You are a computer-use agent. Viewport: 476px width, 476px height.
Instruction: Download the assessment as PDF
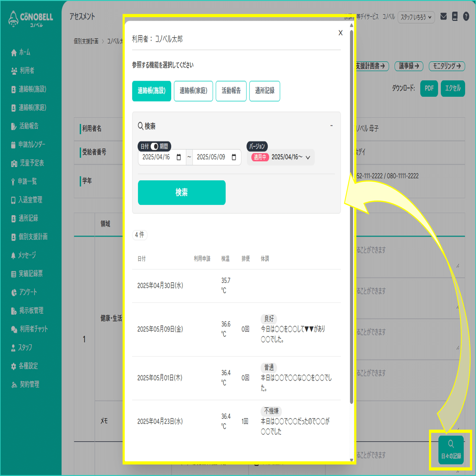click(429, 89)
